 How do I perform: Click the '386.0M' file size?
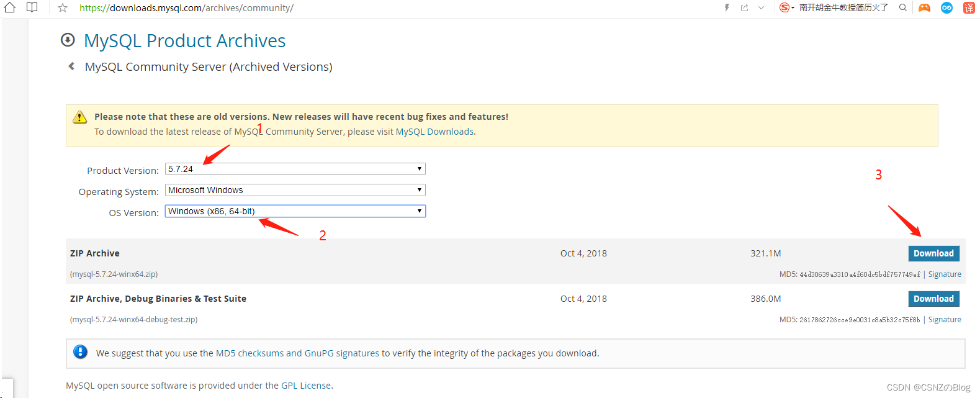tap(766, 299)
